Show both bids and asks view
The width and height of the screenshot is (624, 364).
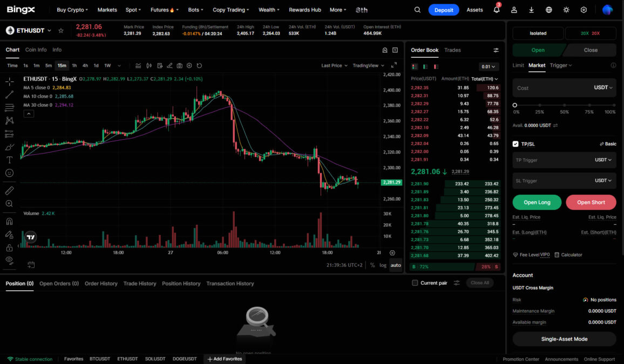[x=415, y=67]
